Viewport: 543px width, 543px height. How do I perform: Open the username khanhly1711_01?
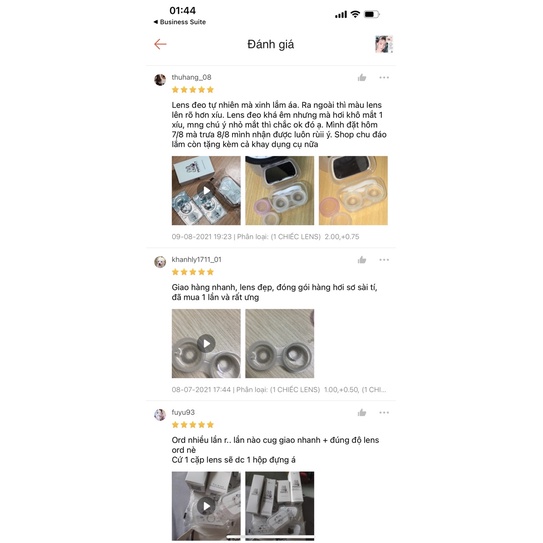tap(196, 259)
